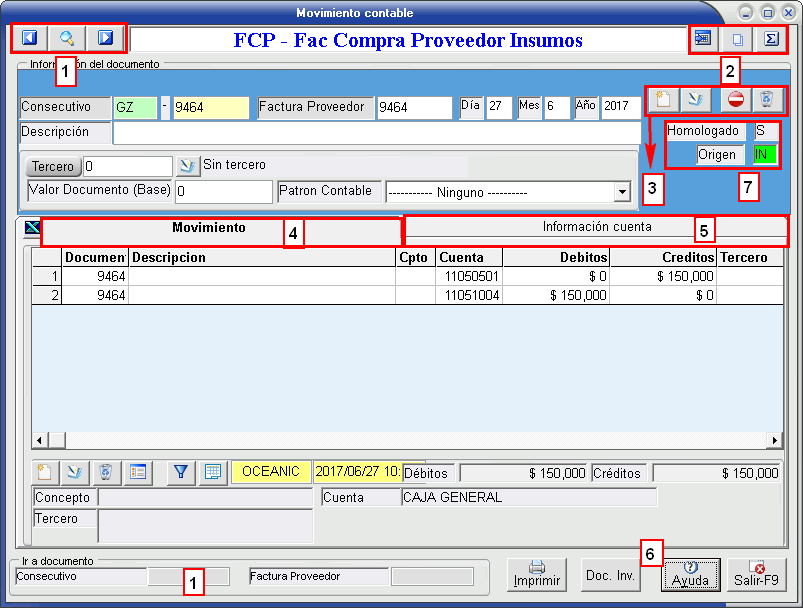Switch to Información cuenta tab
Screen dimensions: 803x608
click(596, 228)
